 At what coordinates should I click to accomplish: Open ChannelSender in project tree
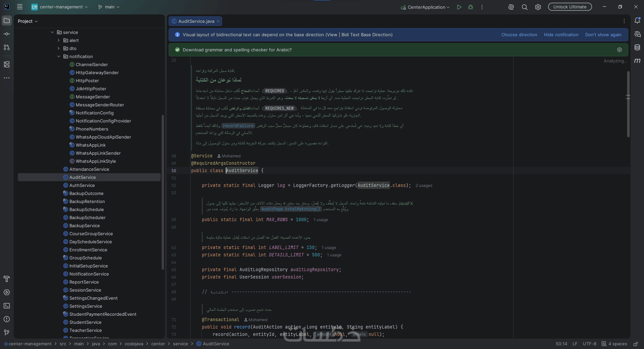coord(92,64)
